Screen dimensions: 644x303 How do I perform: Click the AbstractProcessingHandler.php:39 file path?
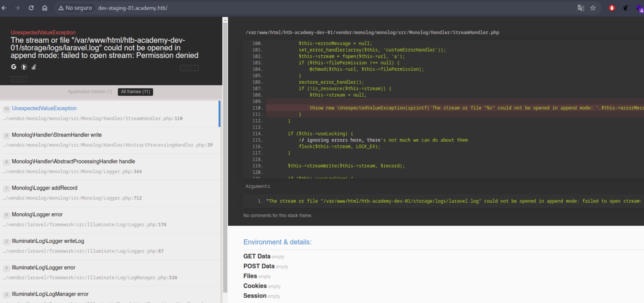[x=108, y=145]
